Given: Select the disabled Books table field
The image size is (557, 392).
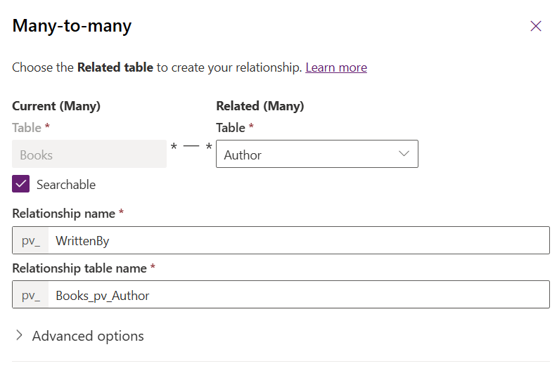Looking at the screenshot, I should (x=89, y=154).
